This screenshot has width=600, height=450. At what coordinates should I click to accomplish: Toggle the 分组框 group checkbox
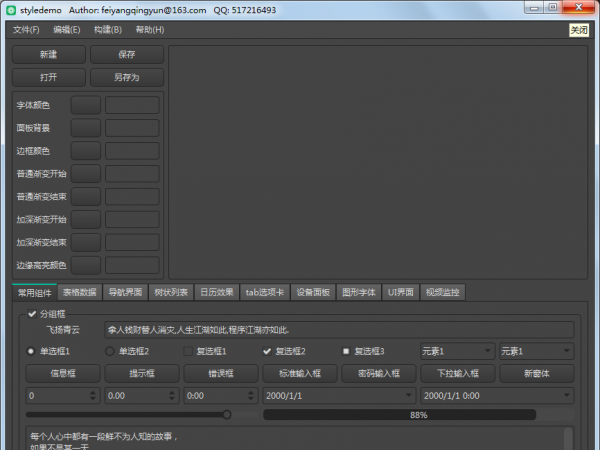[32, 314]
